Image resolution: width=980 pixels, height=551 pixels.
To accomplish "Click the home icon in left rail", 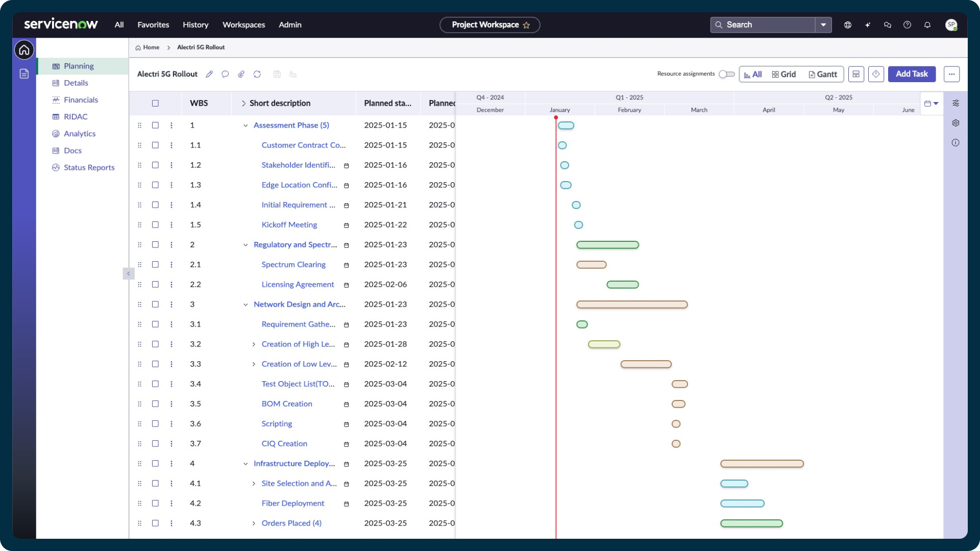I will click(24, 50).
